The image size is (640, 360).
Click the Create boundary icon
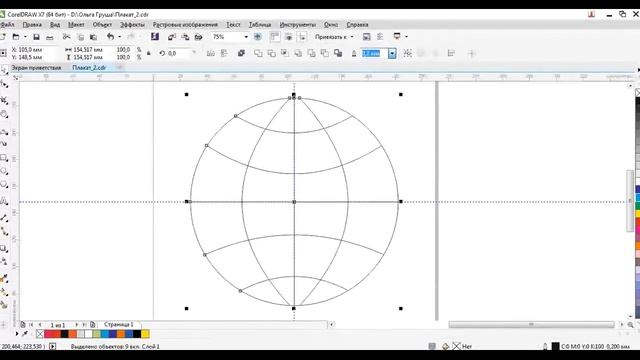pyautogui.click(x=338, y=53)
